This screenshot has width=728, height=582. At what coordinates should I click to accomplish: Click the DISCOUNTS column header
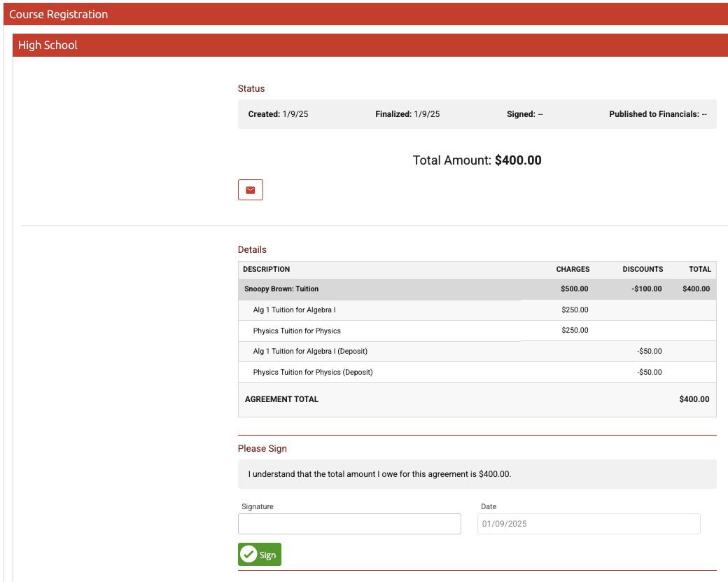(643, 270)
